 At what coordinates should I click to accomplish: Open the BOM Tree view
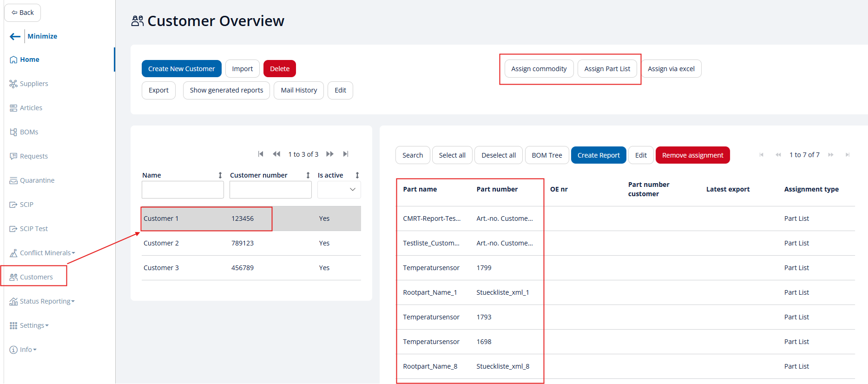(x=546, y=155)
